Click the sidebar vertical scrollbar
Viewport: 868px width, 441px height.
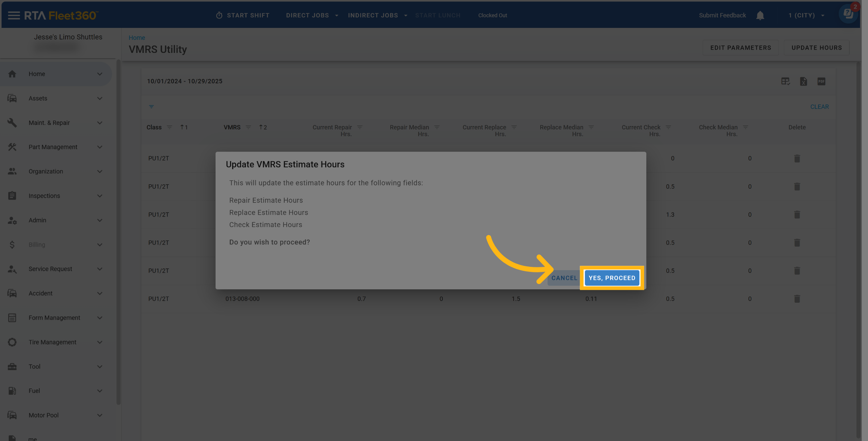[118, 232]
